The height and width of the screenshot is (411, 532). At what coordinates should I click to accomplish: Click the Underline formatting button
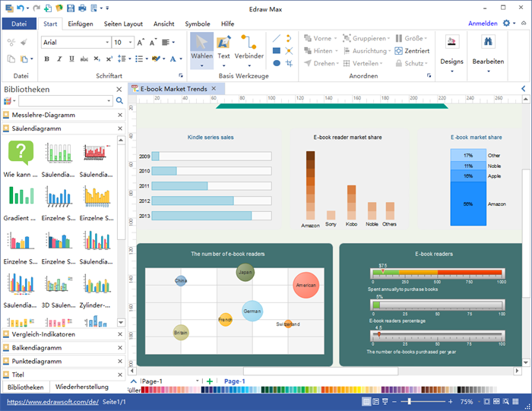pos(71,59)
